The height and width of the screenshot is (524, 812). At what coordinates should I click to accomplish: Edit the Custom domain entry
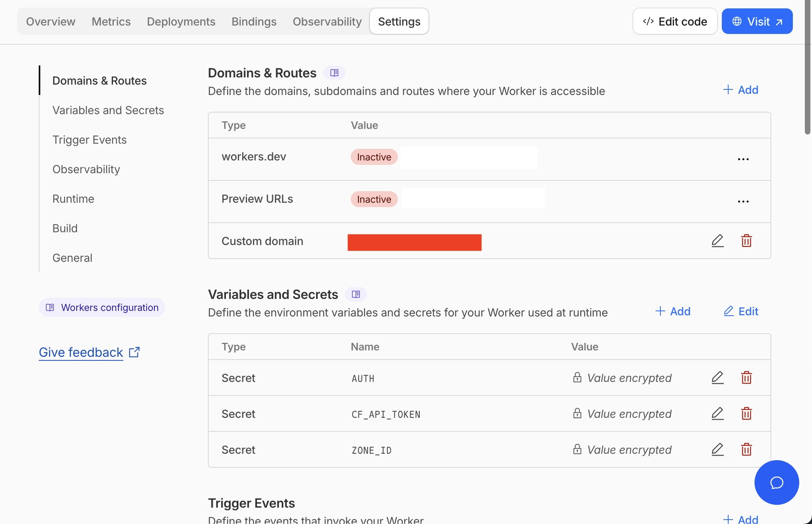[717, 241]
